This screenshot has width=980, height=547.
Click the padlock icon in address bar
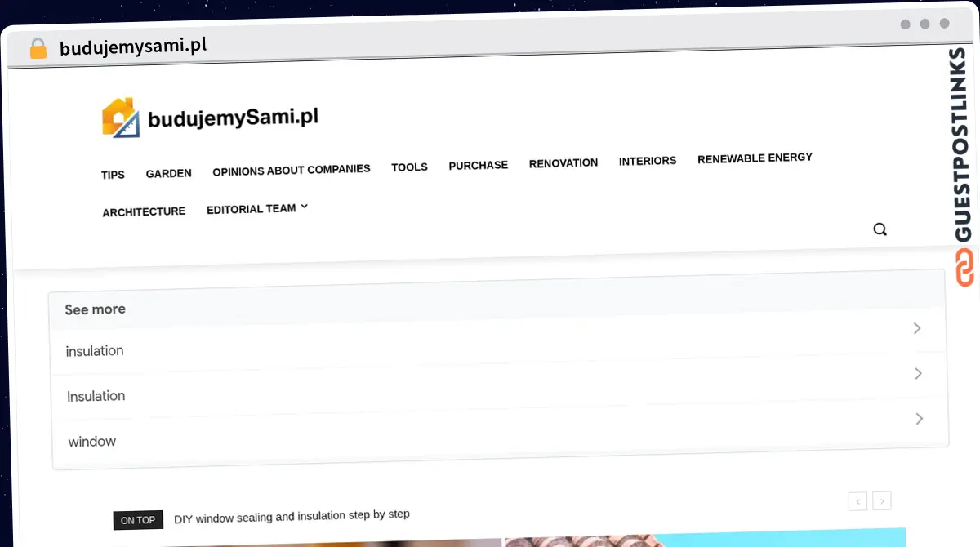pos(38,48)
